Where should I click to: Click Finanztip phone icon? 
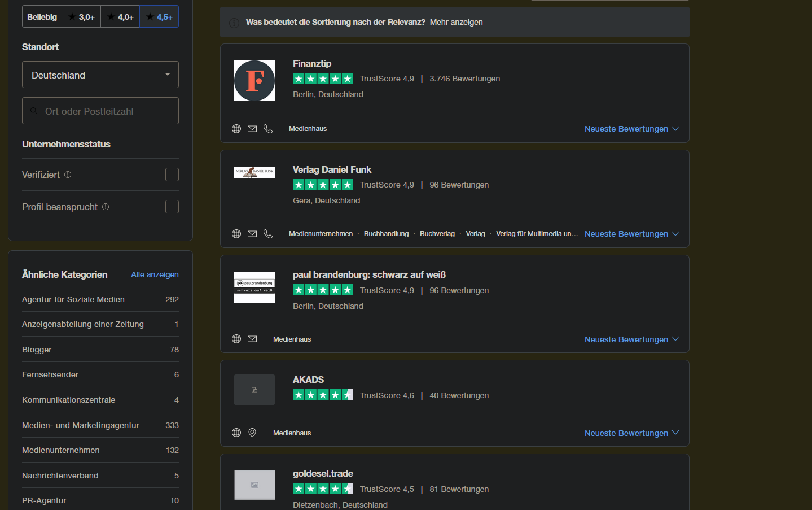268,129
